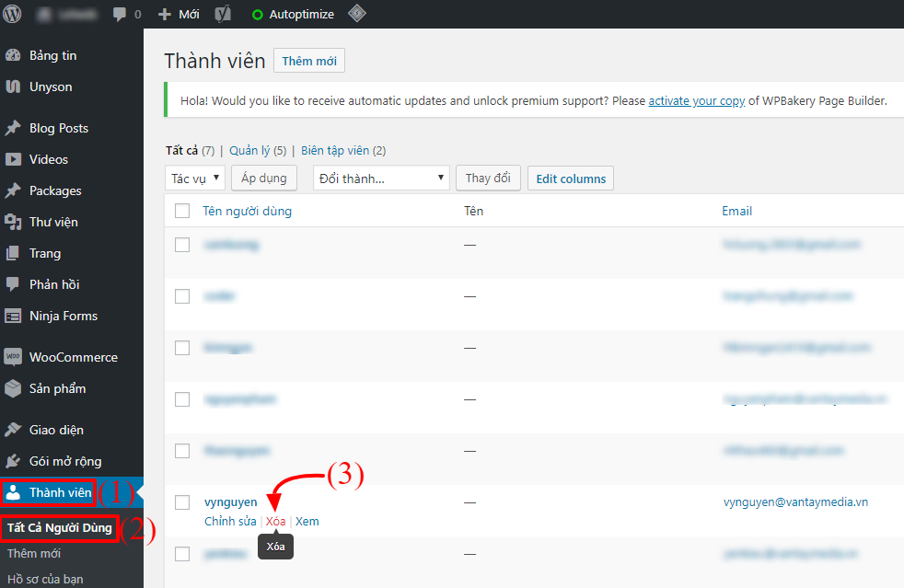Check the vynguyen row checkbox
This screenshot has height=588, width=904.
tap(181, 502)
